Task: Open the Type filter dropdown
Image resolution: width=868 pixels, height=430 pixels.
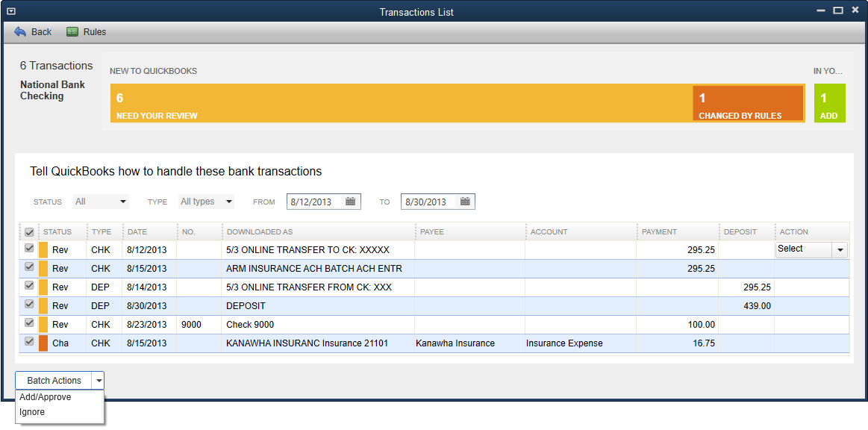Action: tap(206, 202)
